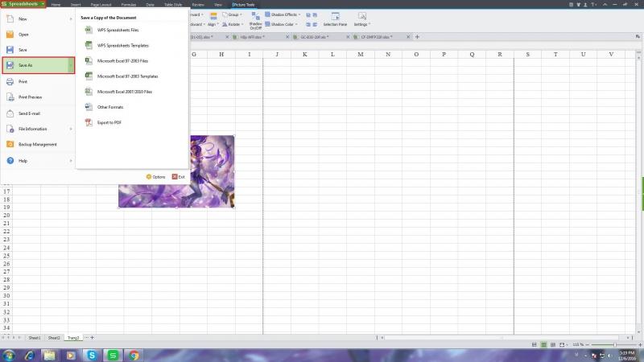Click the Chrome icon in taskbar
644x362 pixels.
(134, 355)
